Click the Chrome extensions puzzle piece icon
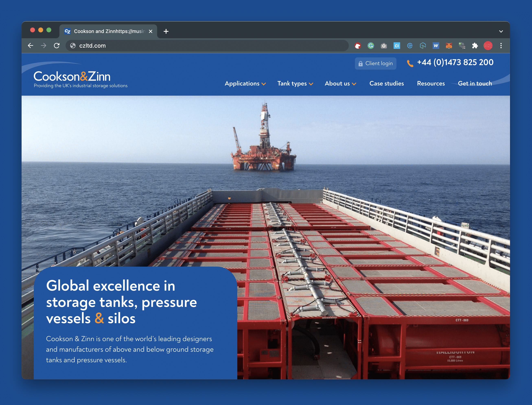Screen dimensions: 532x405 (x=475, y=46)
